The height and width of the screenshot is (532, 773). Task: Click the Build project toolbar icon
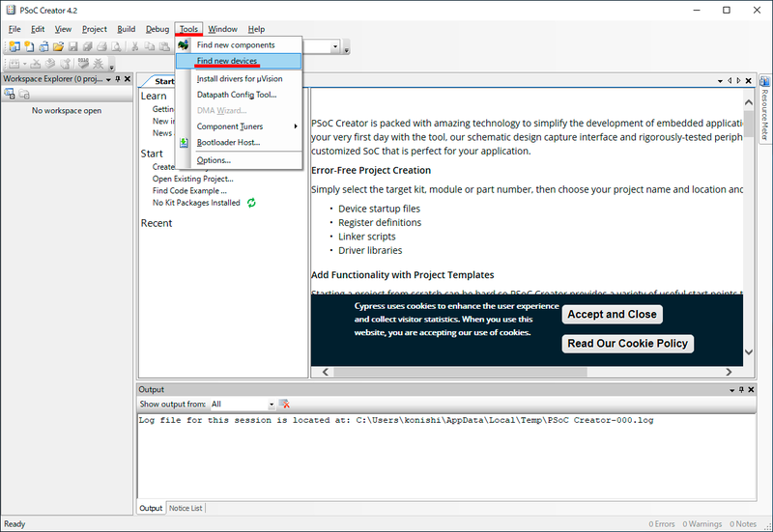pos(14,64)
